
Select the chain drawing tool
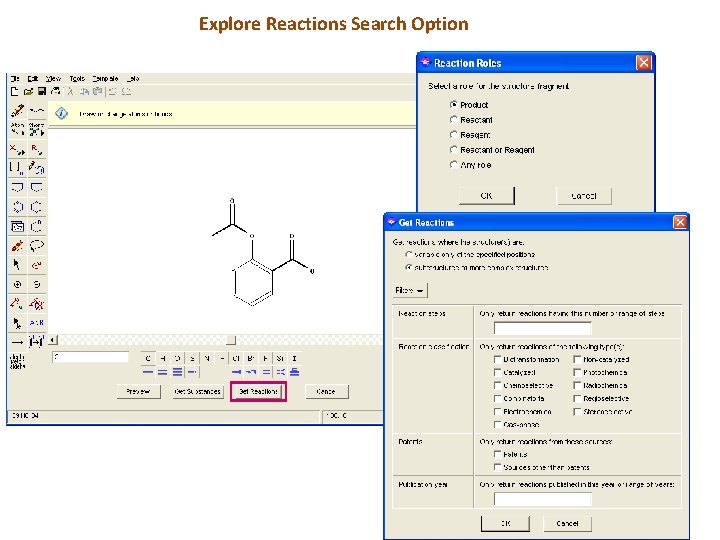pos(37,111)
